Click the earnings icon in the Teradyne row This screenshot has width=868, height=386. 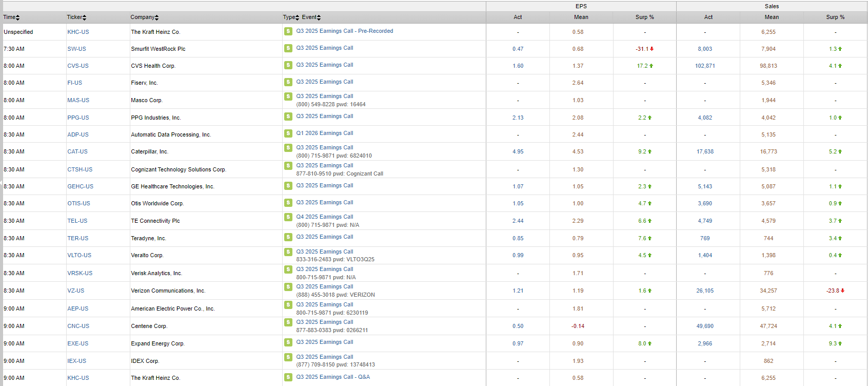tap(288, 237)
